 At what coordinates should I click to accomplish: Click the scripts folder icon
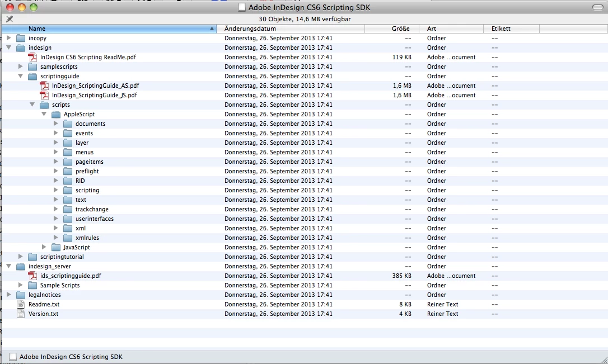point(45,105)
